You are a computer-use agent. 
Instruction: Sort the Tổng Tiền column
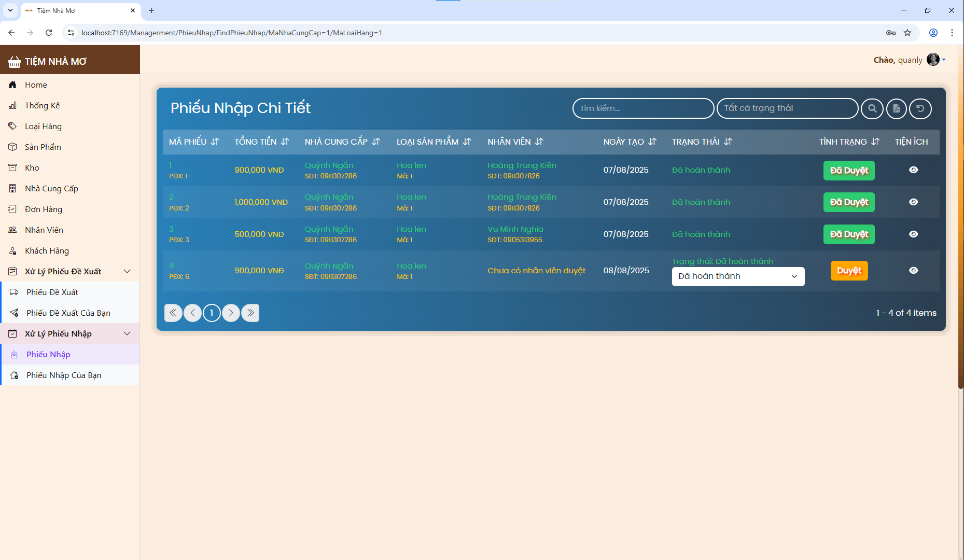[285, 142]
